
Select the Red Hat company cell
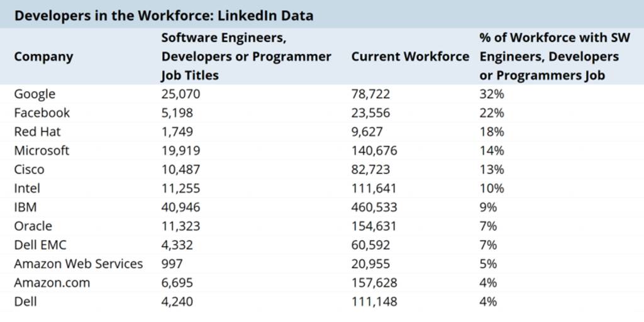(37, 132)
